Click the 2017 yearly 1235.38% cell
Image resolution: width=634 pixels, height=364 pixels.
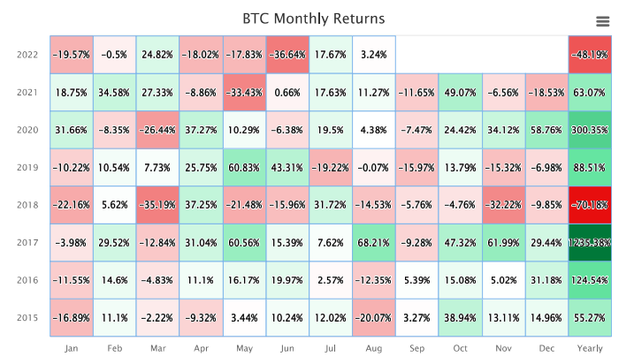click(590, 243)
